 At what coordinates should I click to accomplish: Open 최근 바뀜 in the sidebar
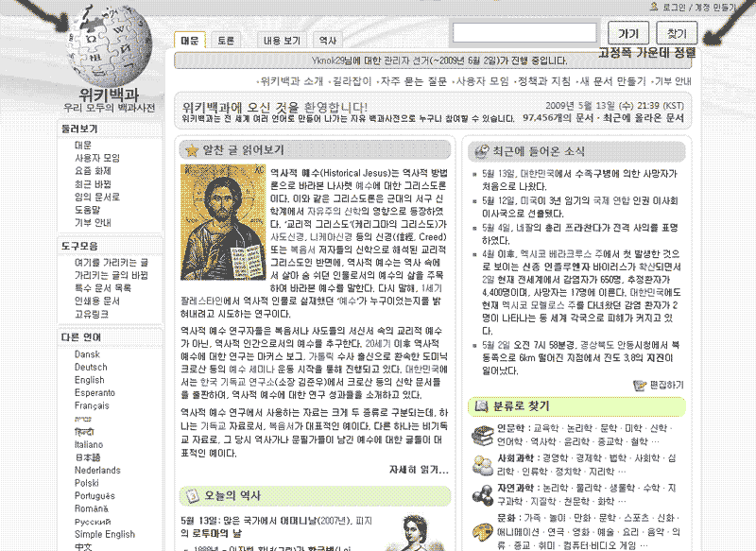pos(93,183)
